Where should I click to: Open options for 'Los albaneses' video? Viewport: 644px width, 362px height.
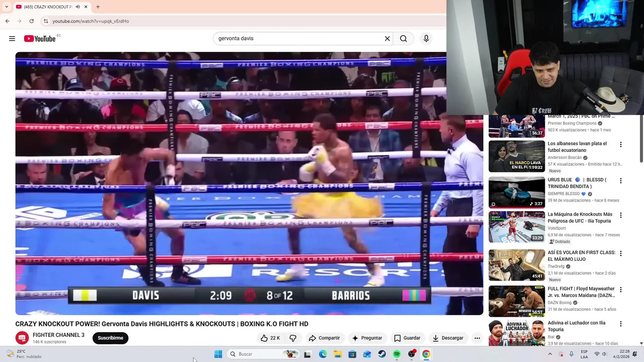(620, 144)
